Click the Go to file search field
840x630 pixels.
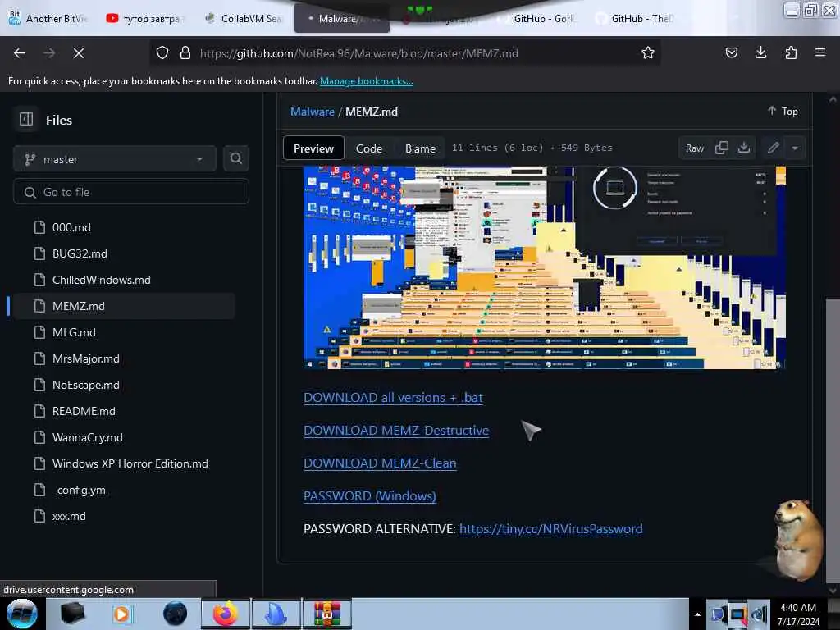[131, 192]
